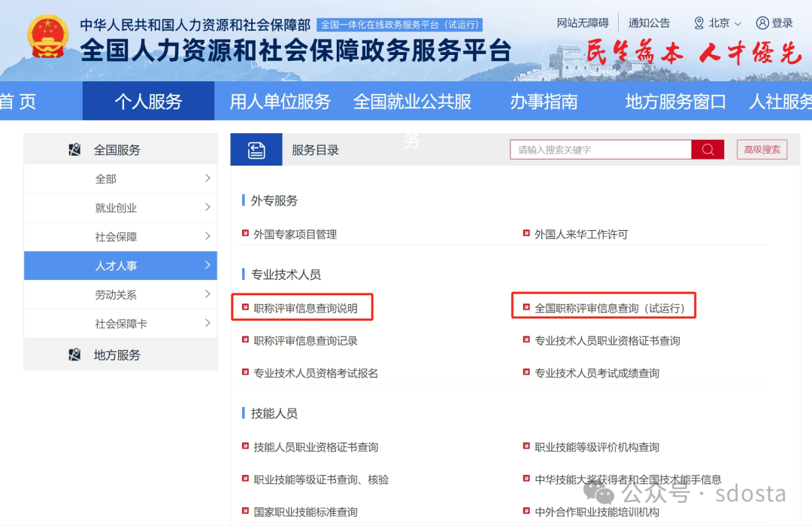This screenshot has width=812, height=526.
Task: Click the user avatar icon beside 登录
Action: click(x=762, y=23)
